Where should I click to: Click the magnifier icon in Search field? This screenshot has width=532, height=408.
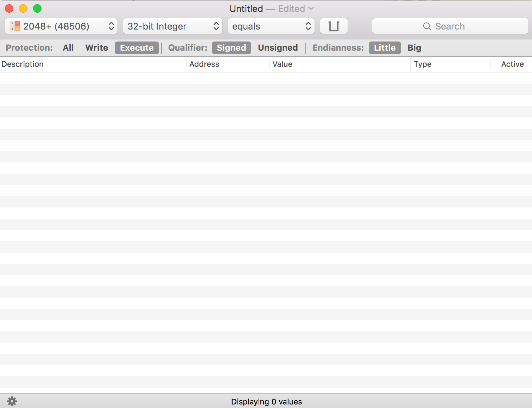coord(427,27)
